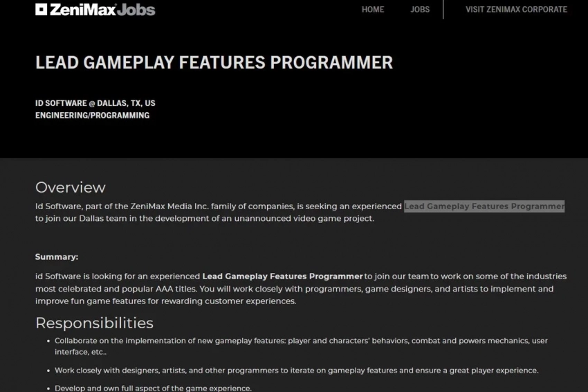Screen dimensions: 588x392
Task: Visit ZeniMax Corporate site link
Action: pos(516,10)
